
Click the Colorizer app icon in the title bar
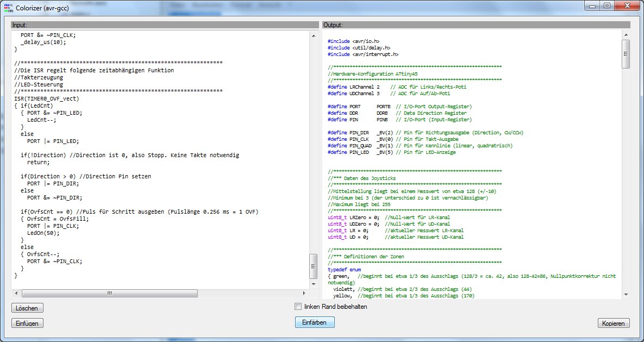8,7
